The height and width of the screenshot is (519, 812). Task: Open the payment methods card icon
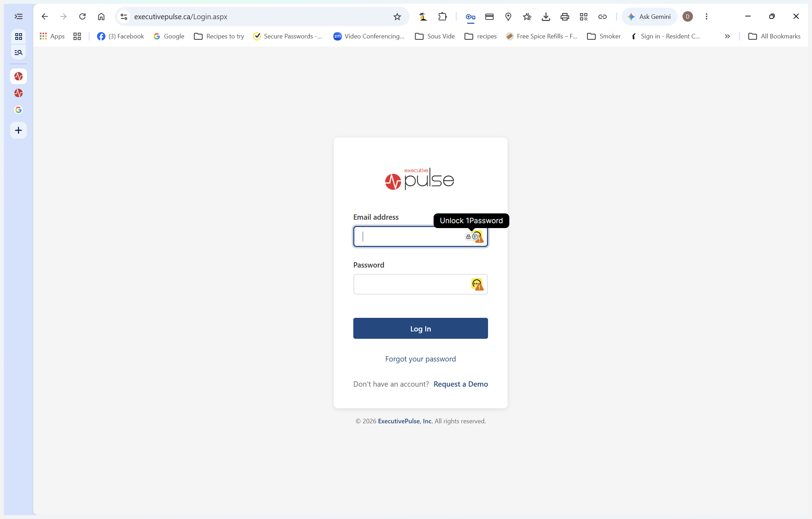click(x=489, y=16)
